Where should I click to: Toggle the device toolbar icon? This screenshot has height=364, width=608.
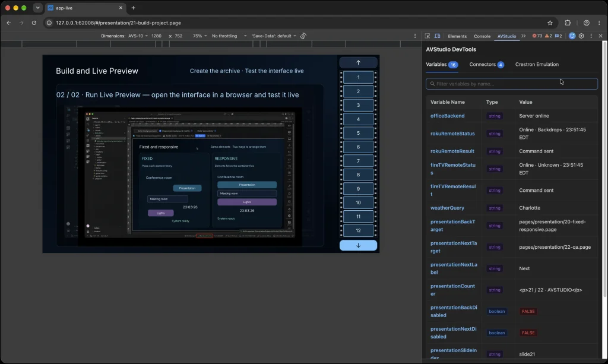click(x=438, y=36)
